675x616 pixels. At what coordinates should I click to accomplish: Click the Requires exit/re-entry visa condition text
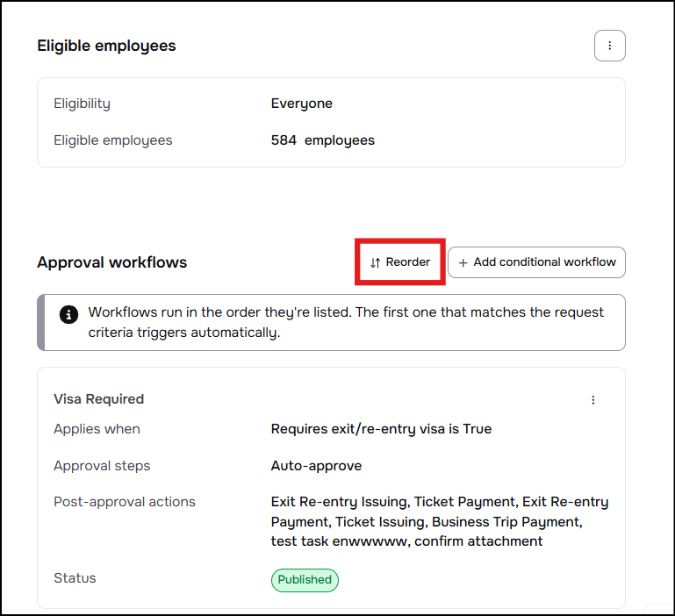click(x=381, y=429)
